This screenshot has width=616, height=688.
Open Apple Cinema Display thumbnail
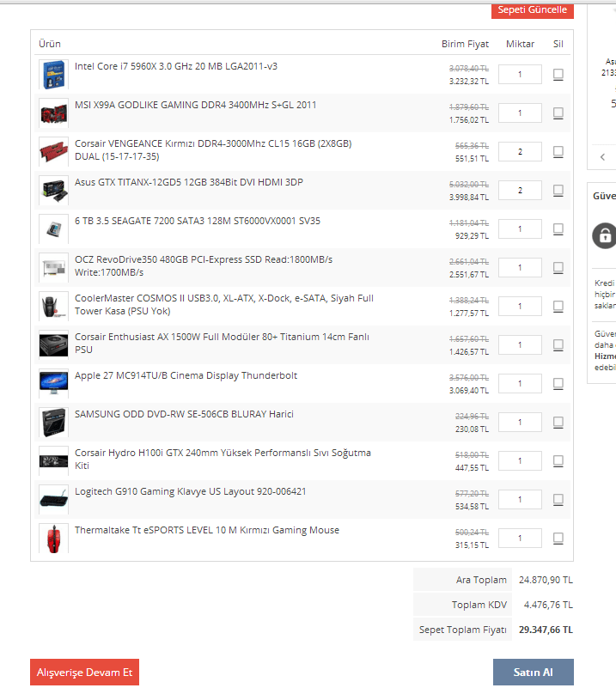coord(53,383)
